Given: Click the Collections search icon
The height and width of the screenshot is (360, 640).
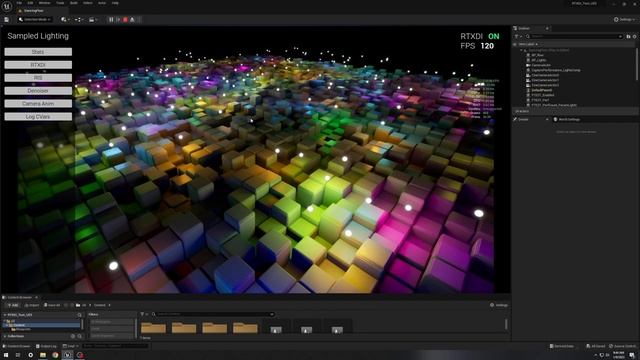Looking at the screenshot, I should pyautogui.click(x=80, y=336).
